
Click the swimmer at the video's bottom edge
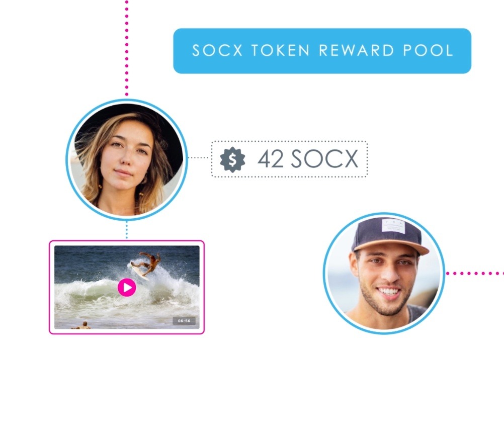point(82,325)
